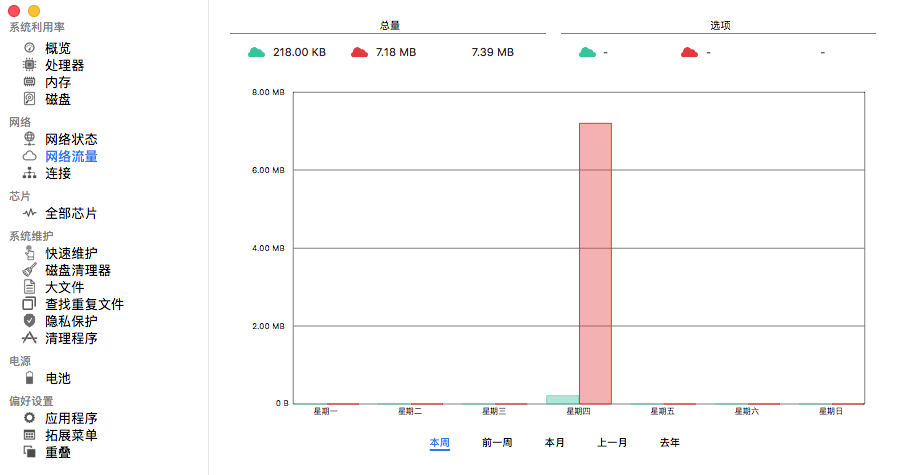Switch to the 去年 last-year tab

(x=669, y=443)
